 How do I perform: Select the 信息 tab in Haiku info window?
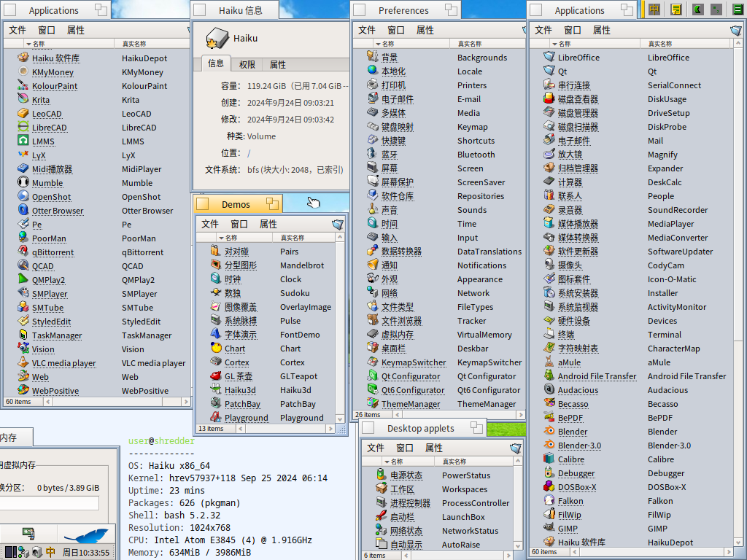[x=216, y=63]
